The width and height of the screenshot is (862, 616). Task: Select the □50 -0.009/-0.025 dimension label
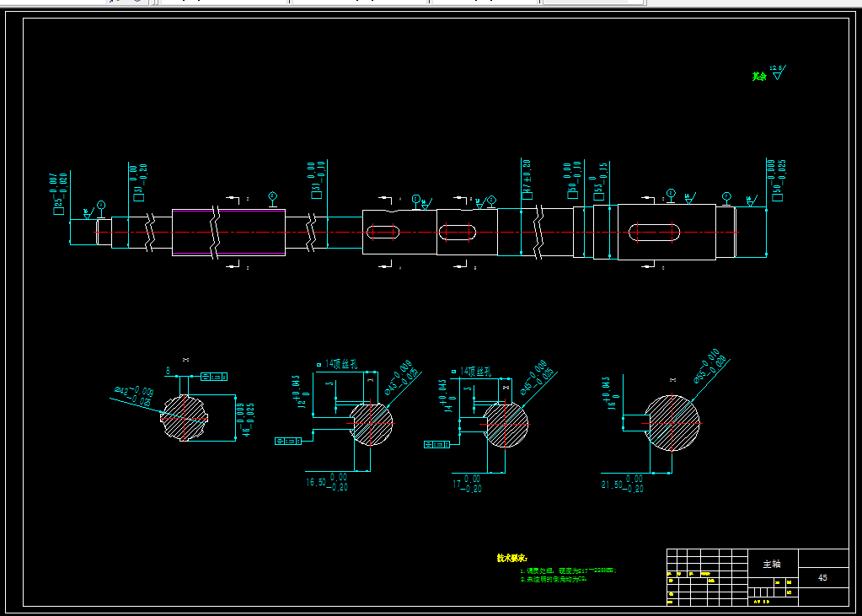pos(776,179)
